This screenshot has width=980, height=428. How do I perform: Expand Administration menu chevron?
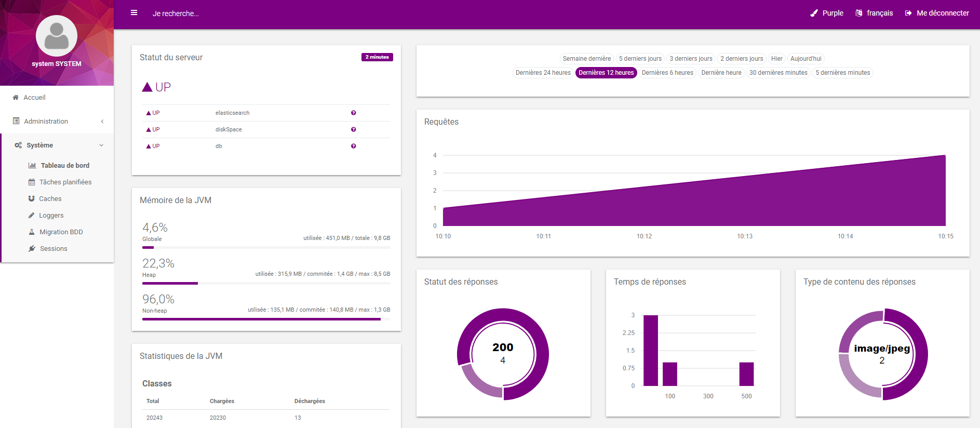coord(102,122)
